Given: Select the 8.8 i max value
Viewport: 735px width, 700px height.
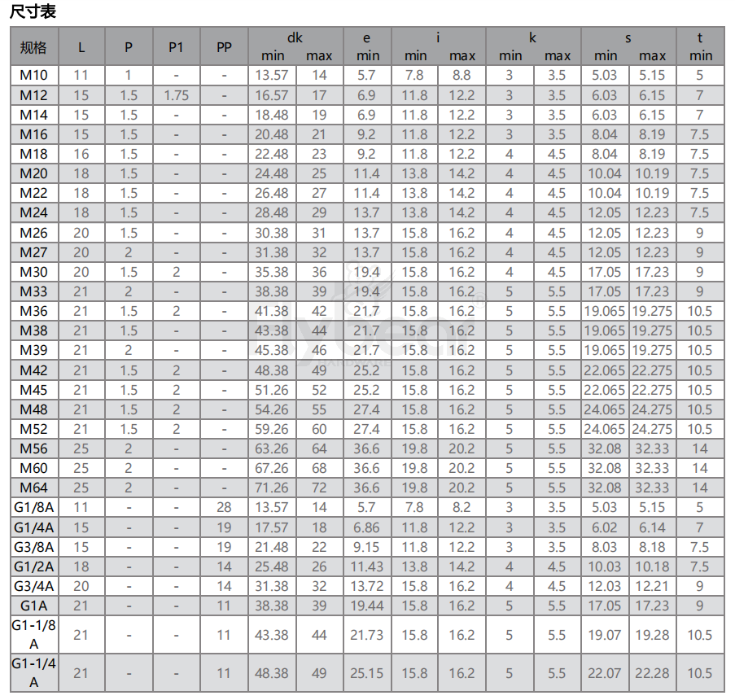Looking at the screenshot, I should [x=462, y=76].
